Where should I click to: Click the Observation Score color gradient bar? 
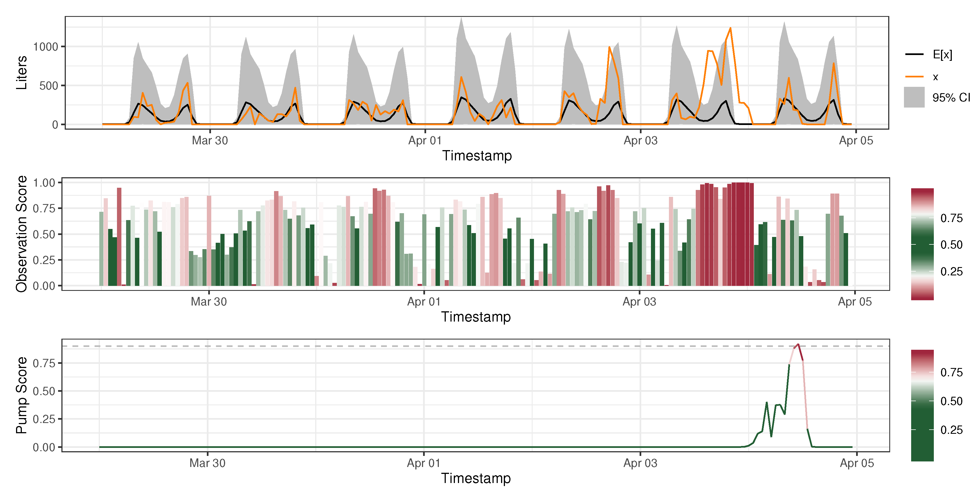[x=922, y=244]
